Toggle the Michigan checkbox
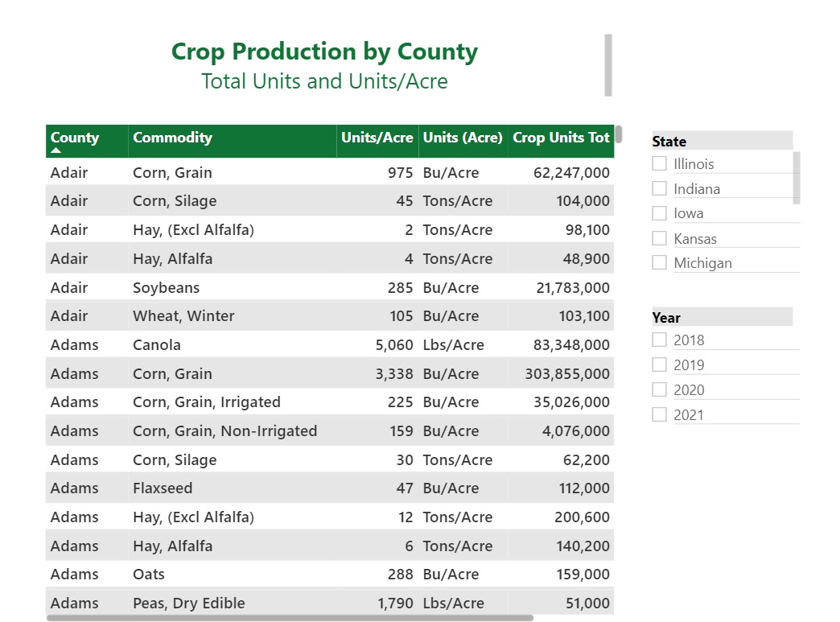 point(660,262)
